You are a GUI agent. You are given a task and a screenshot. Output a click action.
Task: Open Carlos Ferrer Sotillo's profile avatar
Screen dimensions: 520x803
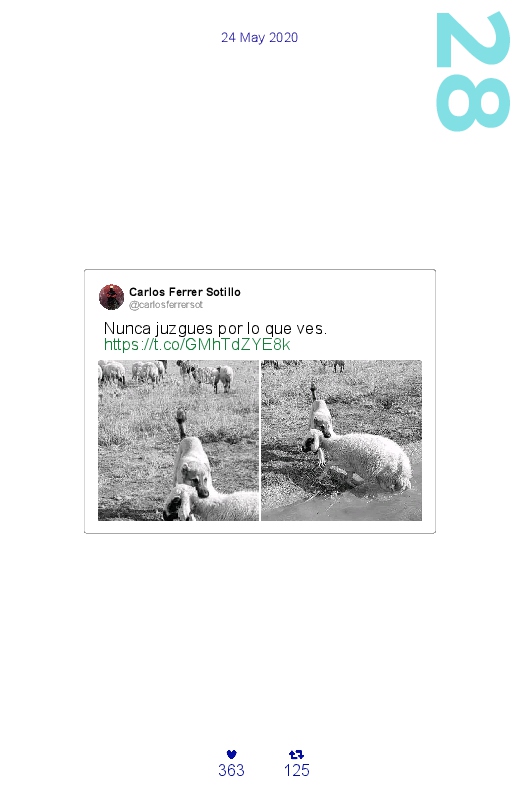(x=111, y=297)
